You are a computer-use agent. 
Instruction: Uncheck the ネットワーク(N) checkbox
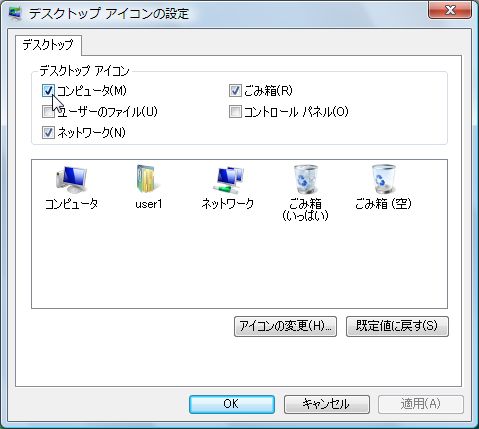coord(48,133)
